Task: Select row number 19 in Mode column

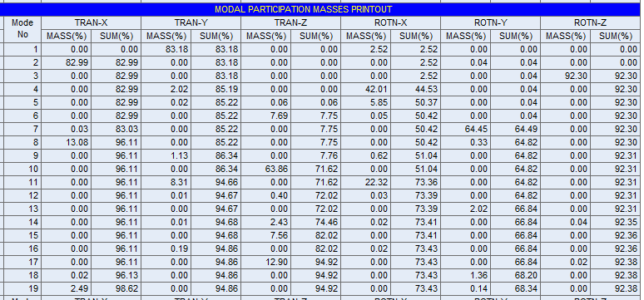Action: [x=22, y=288]
